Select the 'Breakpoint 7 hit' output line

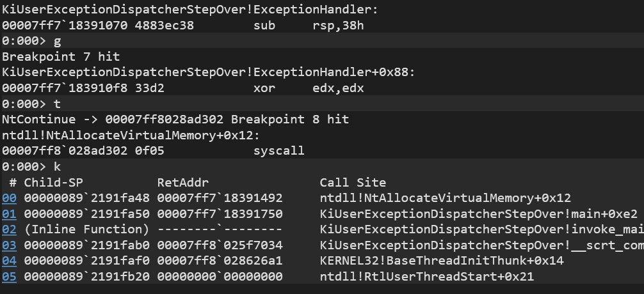pos(61,57)
